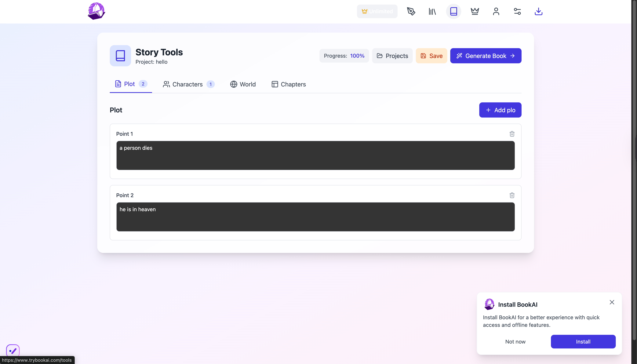Click the Story Tools book icon in the navbar

pos(453,12)
